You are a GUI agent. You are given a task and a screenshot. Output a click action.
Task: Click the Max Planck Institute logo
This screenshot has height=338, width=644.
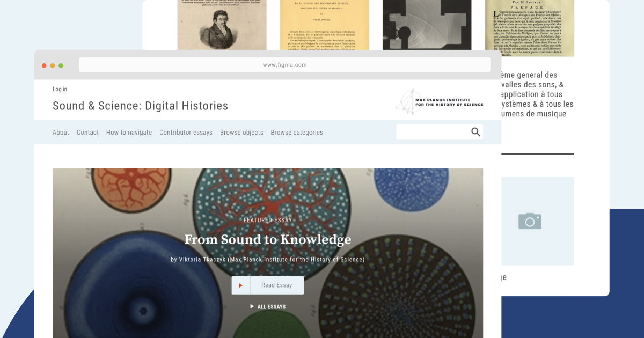click(x=440, y=101)
